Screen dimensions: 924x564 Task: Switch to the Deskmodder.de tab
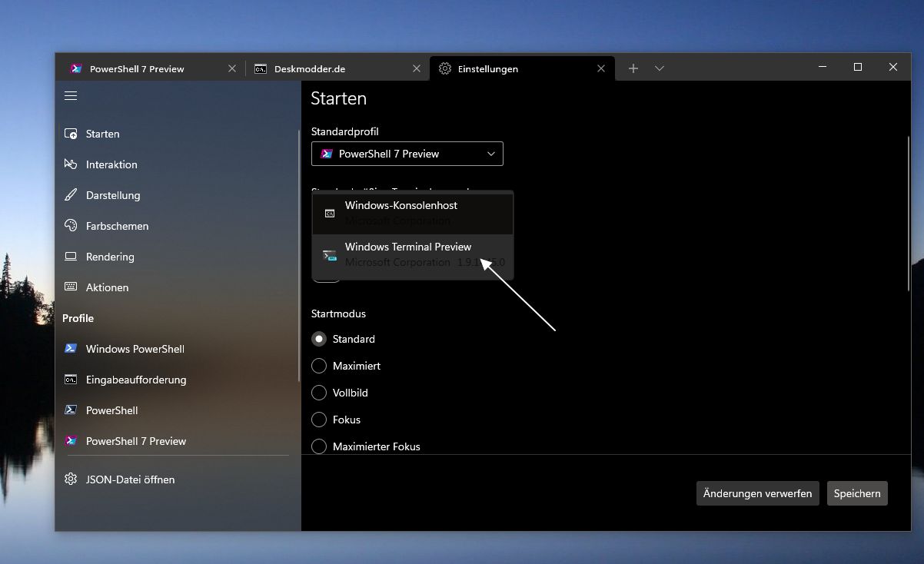337,68
